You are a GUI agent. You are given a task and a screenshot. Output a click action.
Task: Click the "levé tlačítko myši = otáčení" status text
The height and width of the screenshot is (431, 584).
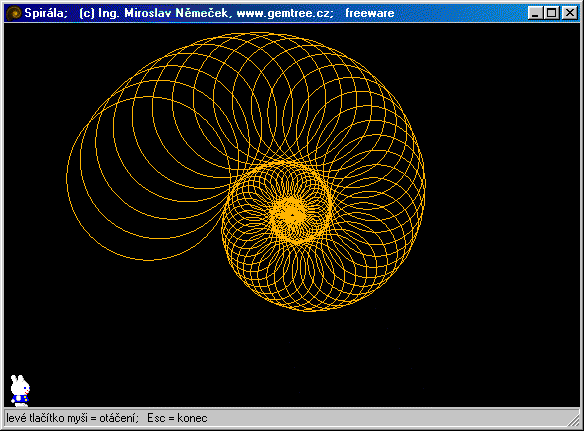[72, 418]
